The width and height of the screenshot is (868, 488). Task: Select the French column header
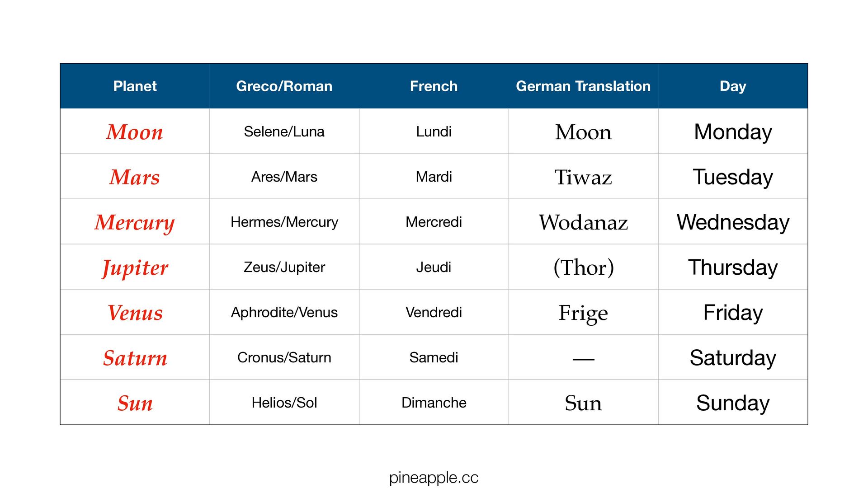pyautogui.click(x=434, y=86)
